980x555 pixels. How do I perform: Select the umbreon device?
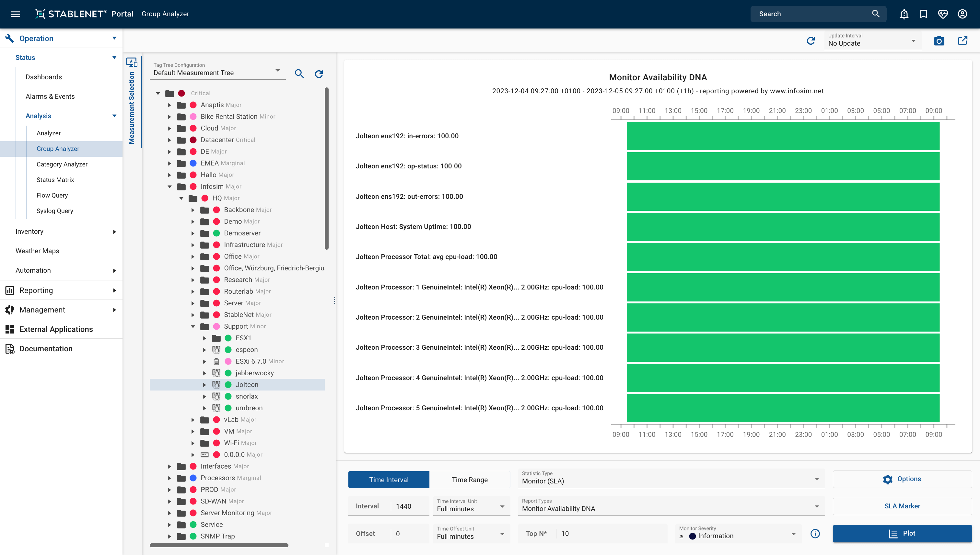[249, 408]
